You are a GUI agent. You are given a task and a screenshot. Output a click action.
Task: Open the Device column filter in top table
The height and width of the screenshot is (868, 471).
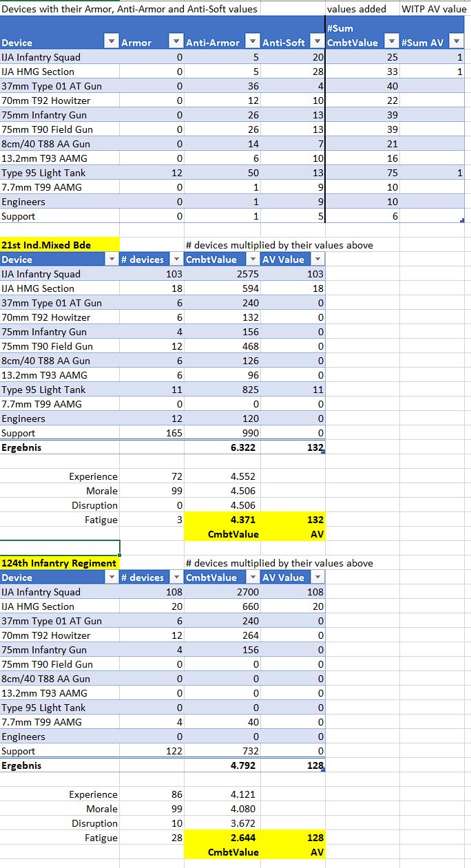tap(112, 43)
